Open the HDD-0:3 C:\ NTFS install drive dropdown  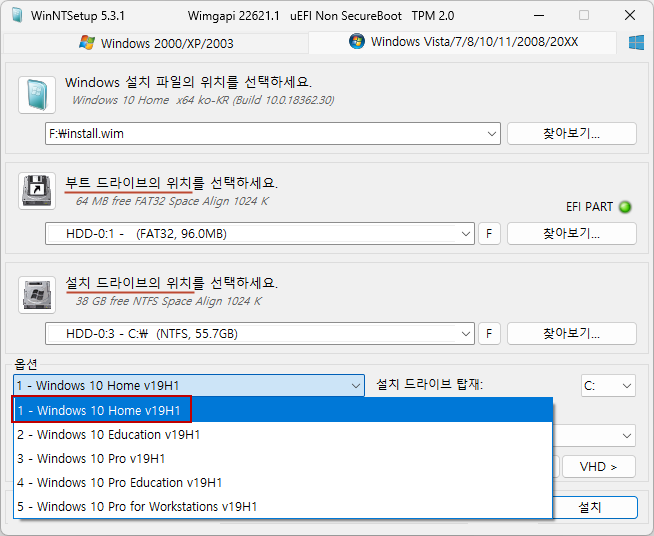[x=465, y=334]
